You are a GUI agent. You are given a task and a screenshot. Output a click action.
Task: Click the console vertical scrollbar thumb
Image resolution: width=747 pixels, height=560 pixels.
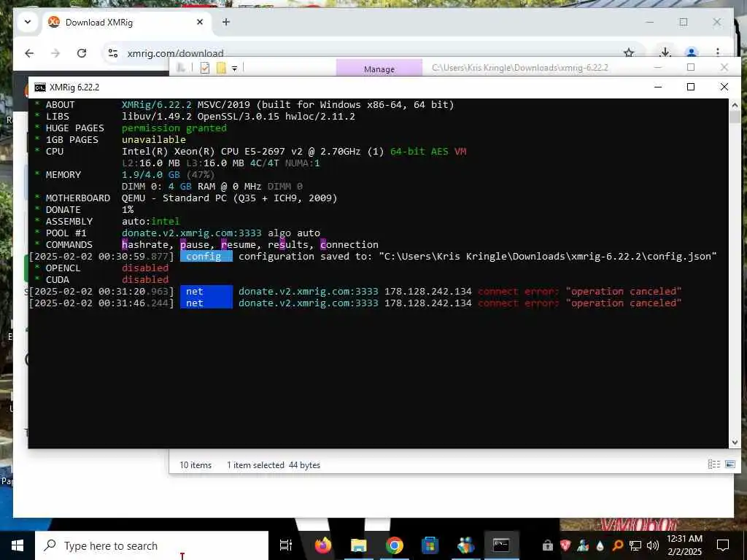pyautogui.click(x=735, y=117)
